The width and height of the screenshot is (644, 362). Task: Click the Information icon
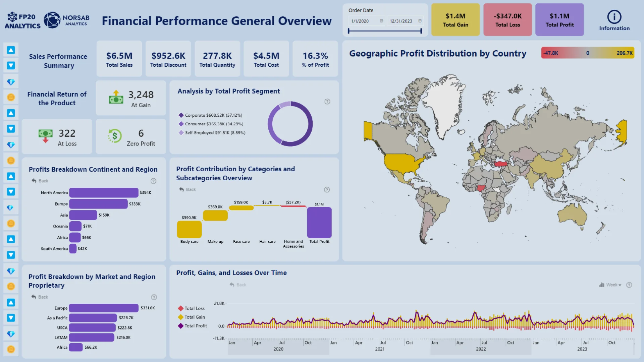click(614, 17)
